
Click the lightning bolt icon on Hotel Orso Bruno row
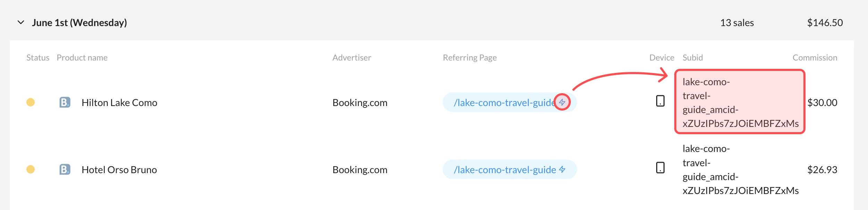562,169
